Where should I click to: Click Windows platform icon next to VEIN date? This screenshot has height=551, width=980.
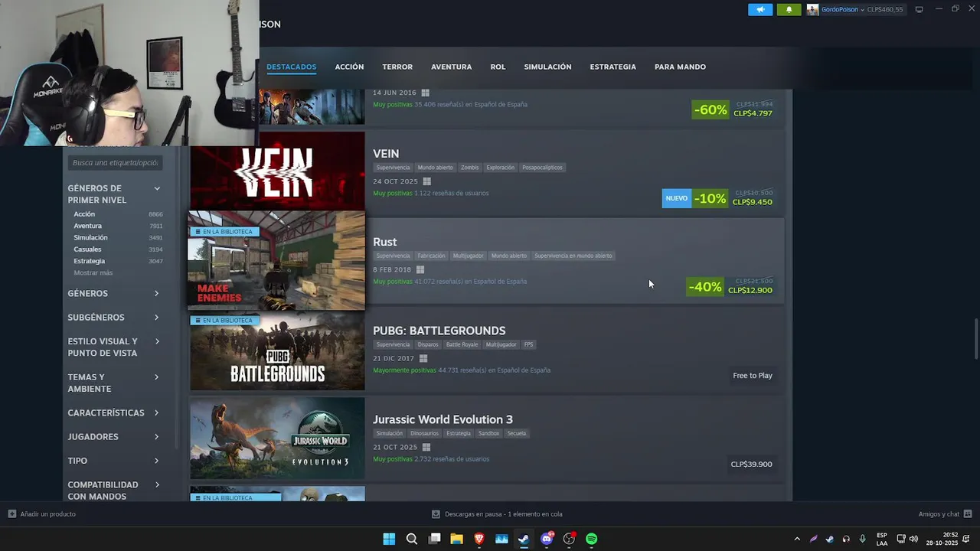(x=426, y=181)
